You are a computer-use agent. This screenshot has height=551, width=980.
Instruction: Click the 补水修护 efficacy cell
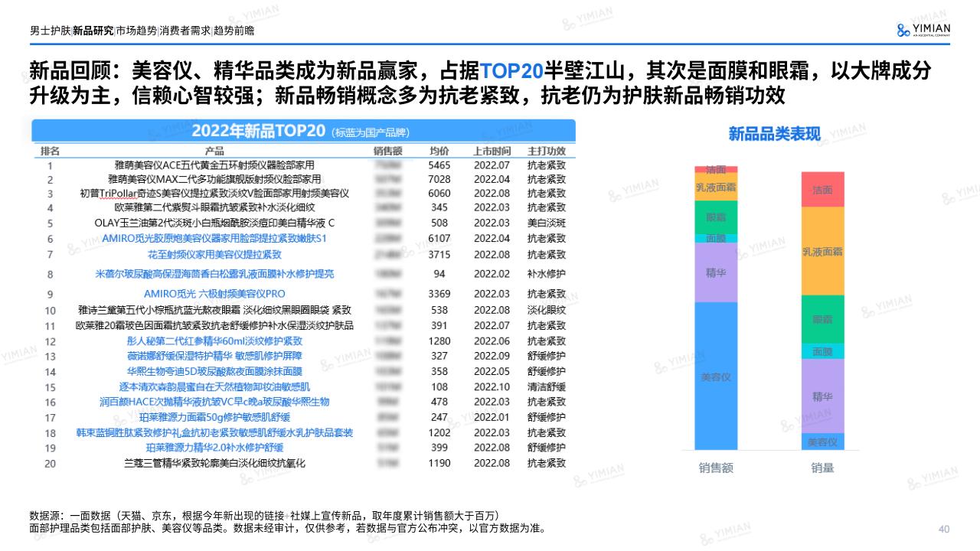click(x=547, y=274)
